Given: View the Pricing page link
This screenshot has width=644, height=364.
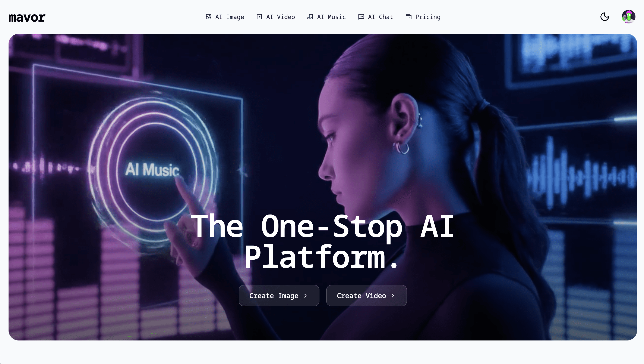Looking at the screenshot, I should [423, 17].
